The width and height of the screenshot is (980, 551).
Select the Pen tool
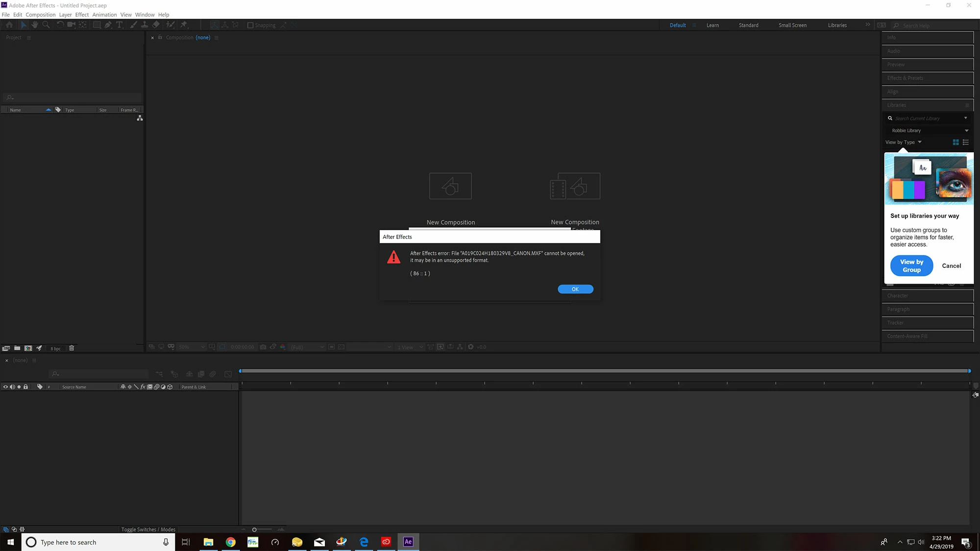pyautogui.click(x=108, y=24)
